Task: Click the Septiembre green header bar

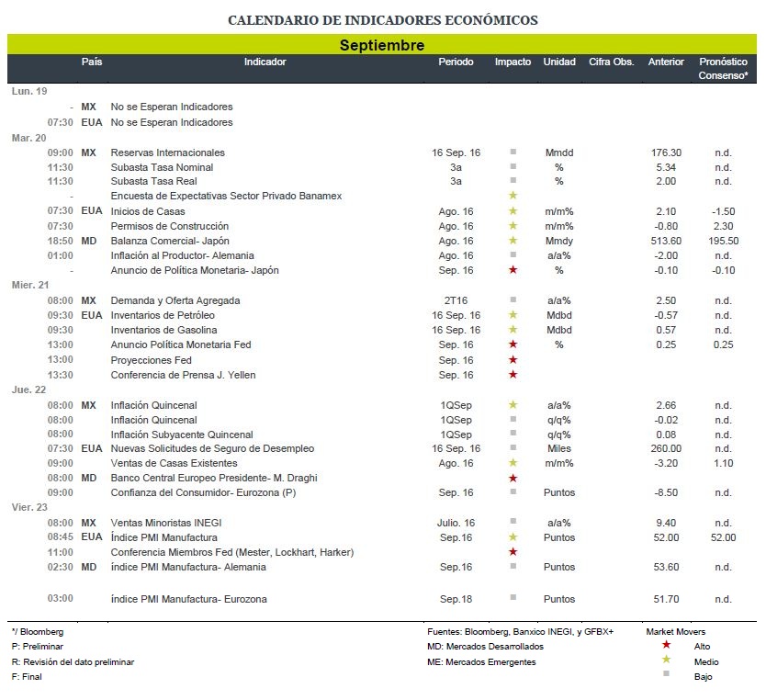Action: (x=382, y=44)
